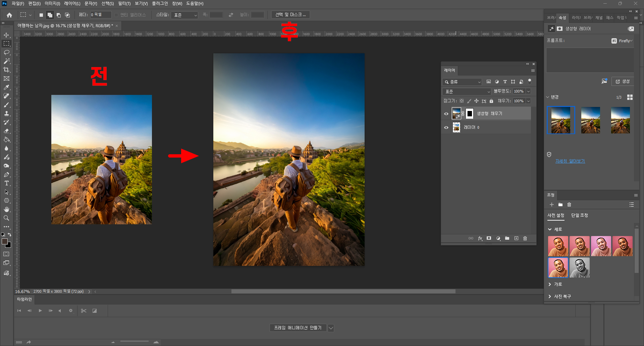Select the Crop tool
Viewport: 644px width, 346px height.
click(x=6, y=70)
